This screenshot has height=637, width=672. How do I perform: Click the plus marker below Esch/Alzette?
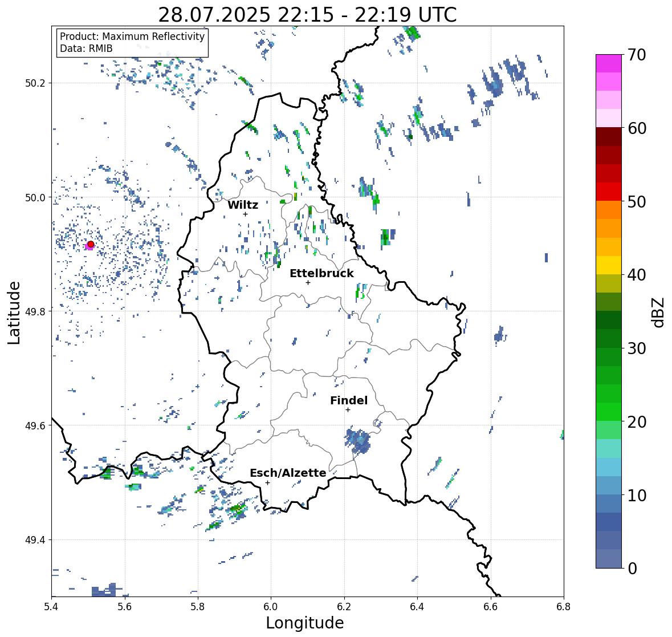click(267, 482)
